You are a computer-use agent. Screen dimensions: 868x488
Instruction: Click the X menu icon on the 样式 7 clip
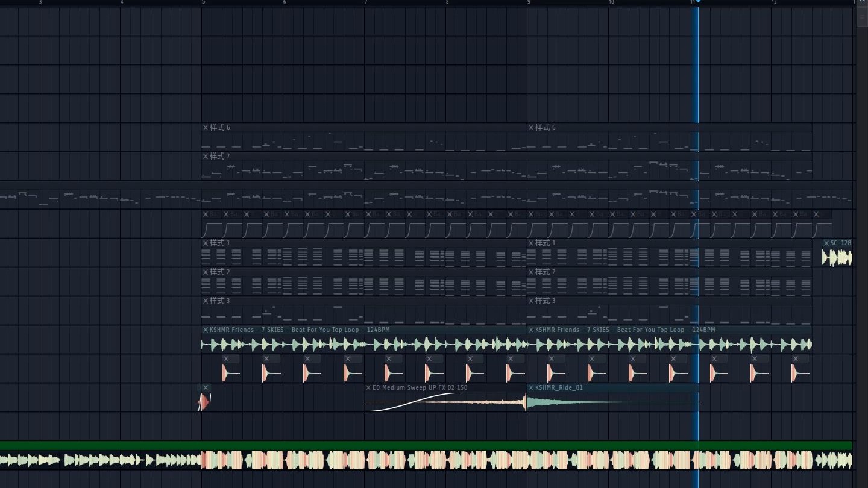click(206, 156)
